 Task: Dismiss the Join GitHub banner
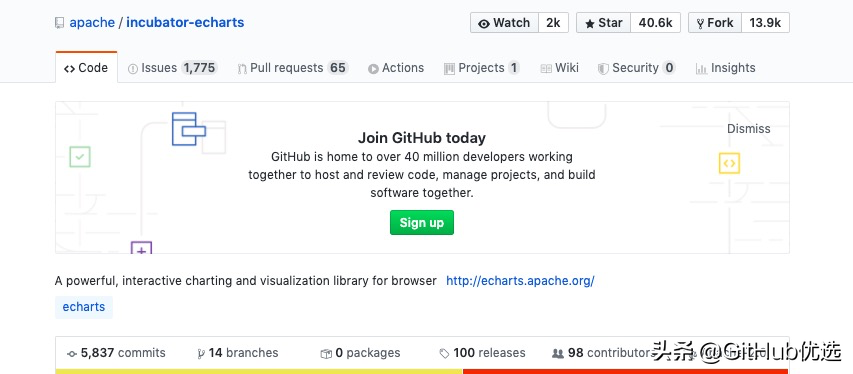[749, 129]
